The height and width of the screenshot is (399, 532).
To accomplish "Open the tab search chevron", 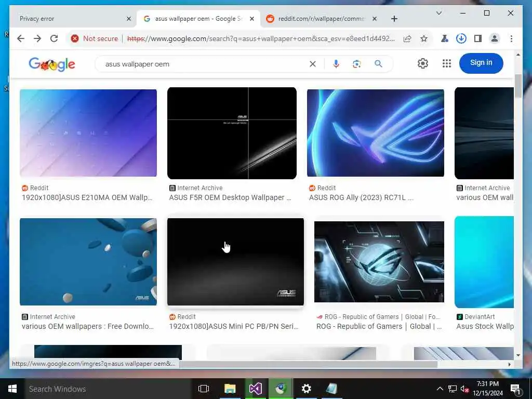I will pos(438,13).
